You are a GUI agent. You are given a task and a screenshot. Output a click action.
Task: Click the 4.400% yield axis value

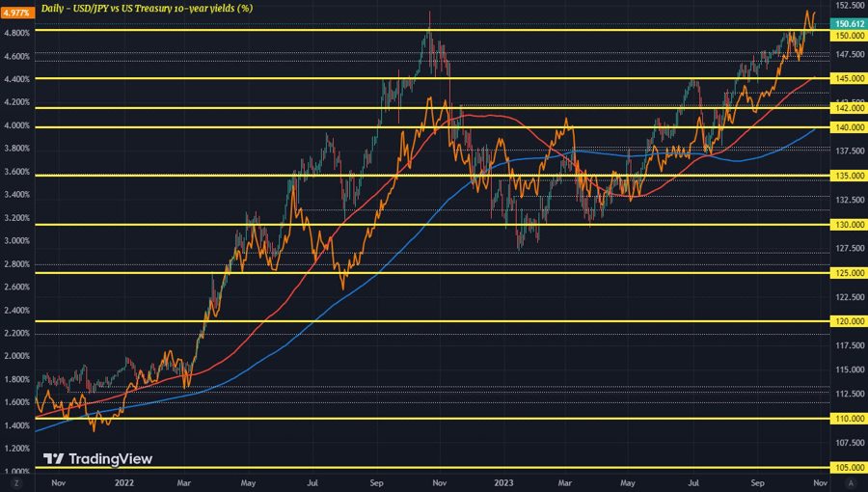(16, 79)
